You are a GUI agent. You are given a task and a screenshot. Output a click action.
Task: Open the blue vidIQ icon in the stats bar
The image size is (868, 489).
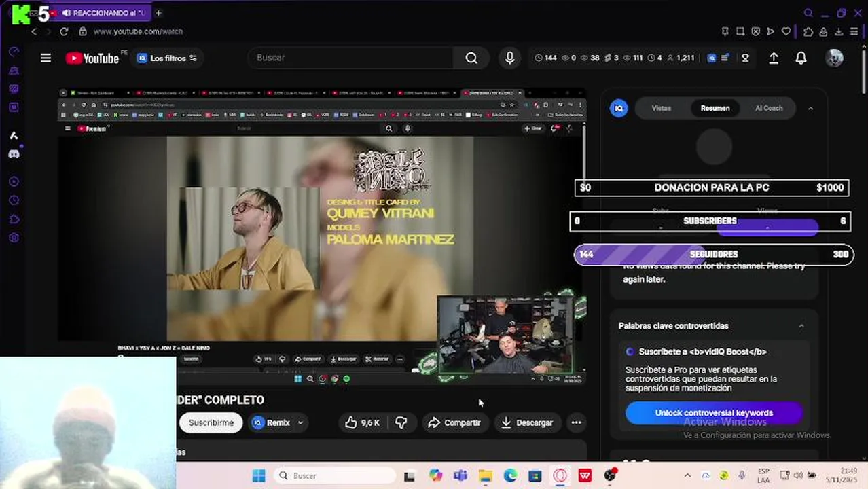(x=712, y=58)
